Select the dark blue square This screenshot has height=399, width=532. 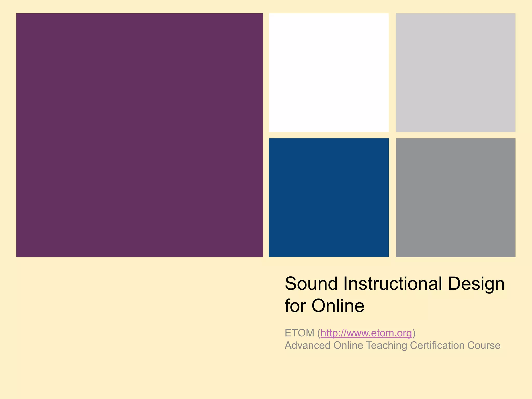(329, 197)
